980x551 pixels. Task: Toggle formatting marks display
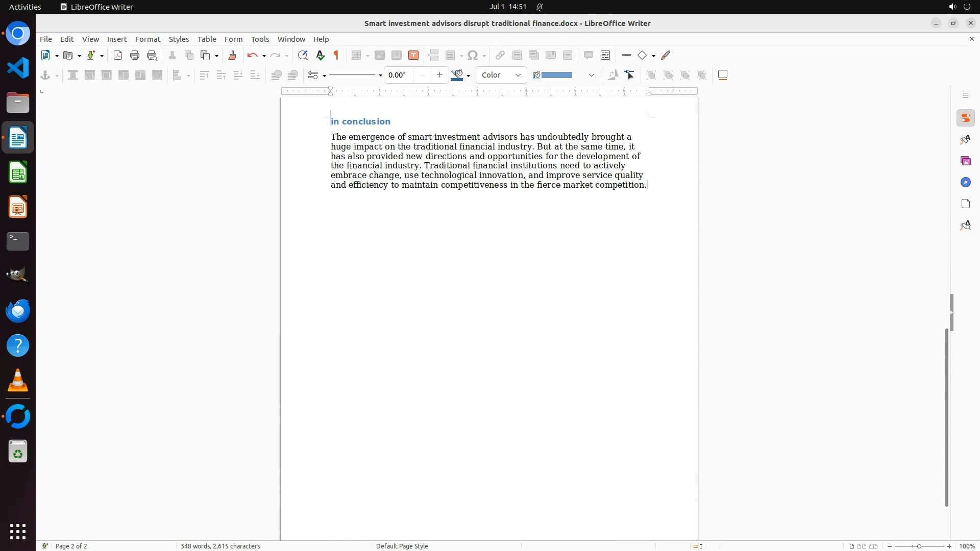[336, 55]
